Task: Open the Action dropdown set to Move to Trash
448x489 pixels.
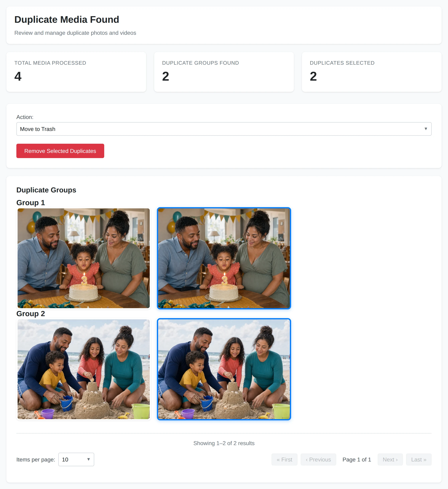Action: tap(224, 129)
